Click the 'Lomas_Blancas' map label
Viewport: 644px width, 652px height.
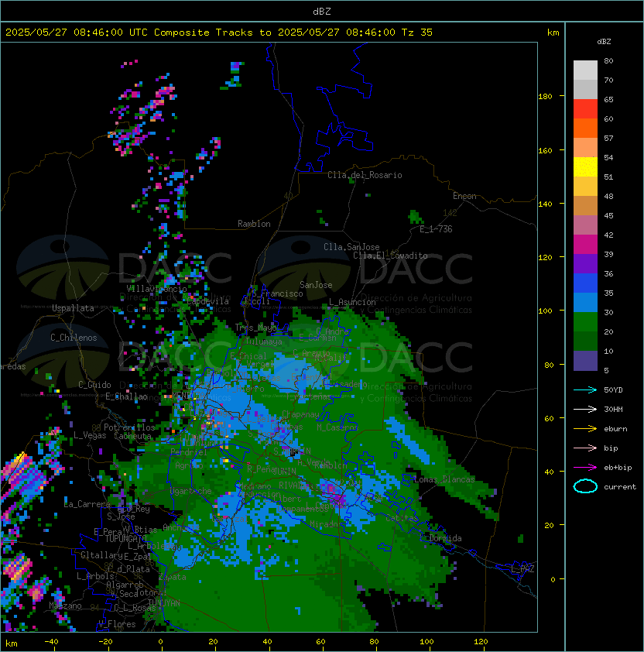point(444,479)
